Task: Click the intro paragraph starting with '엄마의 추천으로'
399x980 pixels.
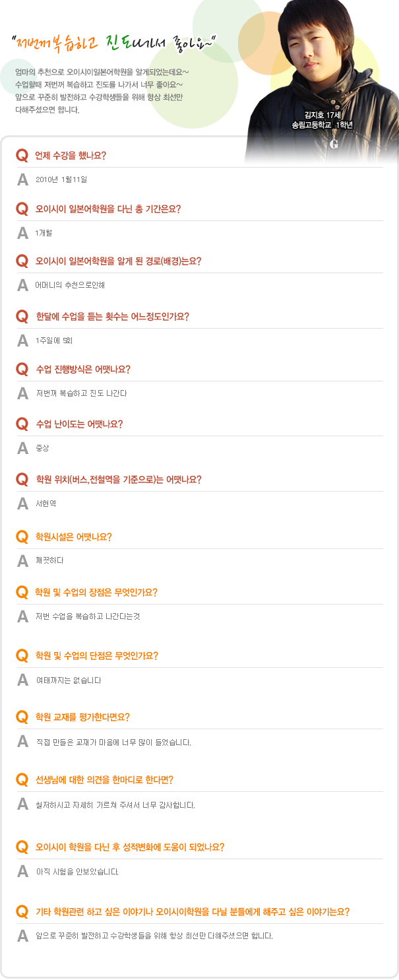Action: click(x=99, y=90)
